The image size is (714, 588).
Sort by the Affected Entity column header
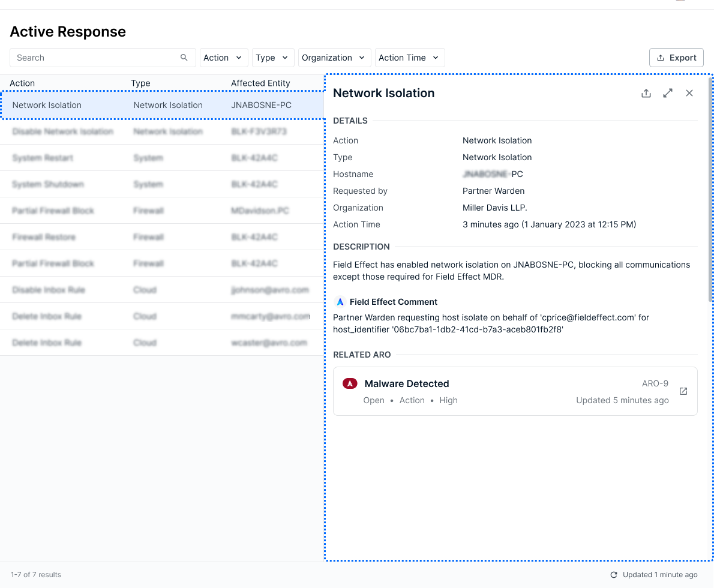260,83
